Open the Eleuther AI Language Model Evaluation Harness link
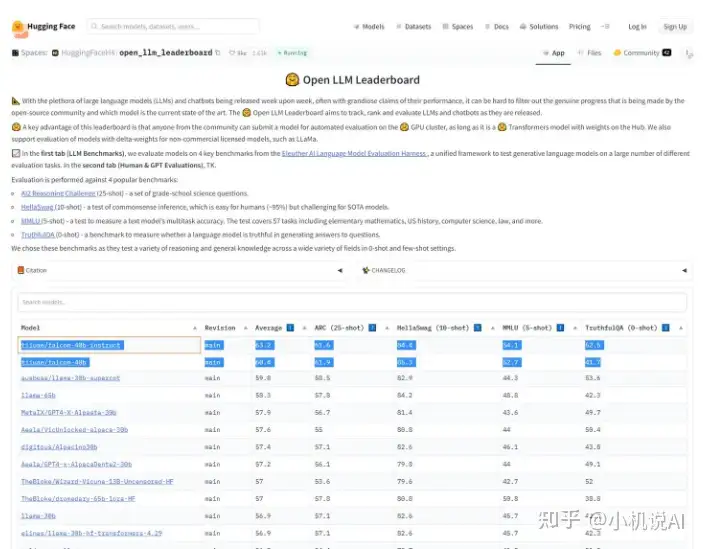 354,153
